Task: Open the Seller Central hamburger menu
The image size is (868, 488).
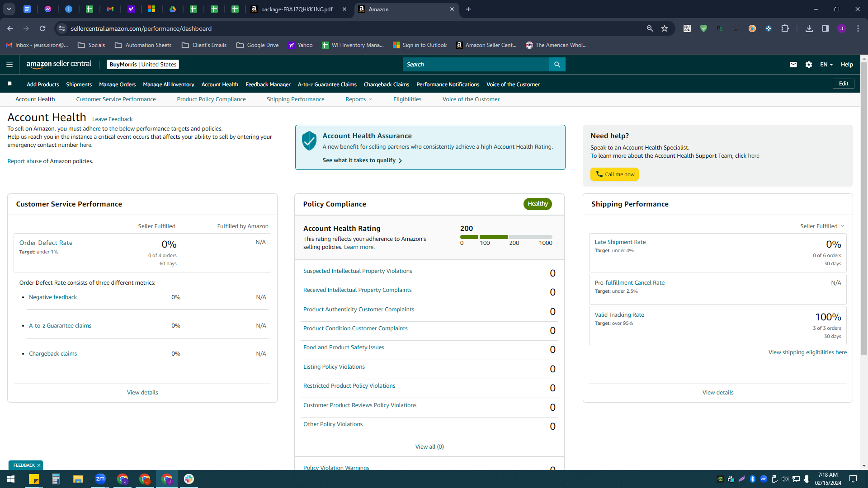Action: point(9,65)
